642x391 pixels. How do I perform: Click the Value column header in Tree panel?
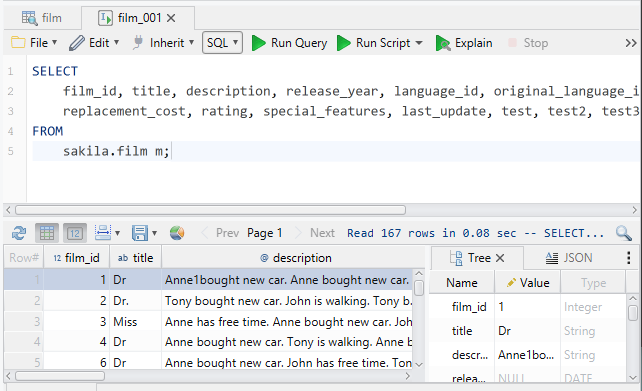click(x=527, y=283)
